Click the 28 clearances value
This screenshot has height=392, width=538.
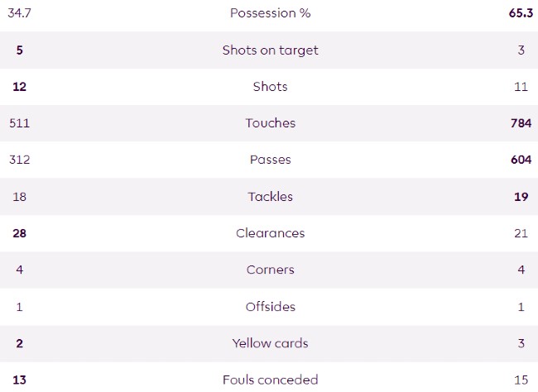pyautogui.click(x=20, y=233)
